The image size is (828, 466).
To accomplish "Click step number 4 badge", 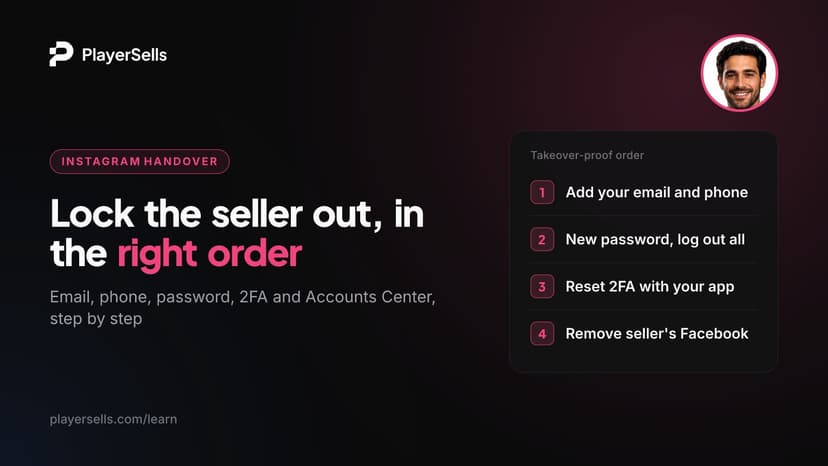I will point(542,333).
